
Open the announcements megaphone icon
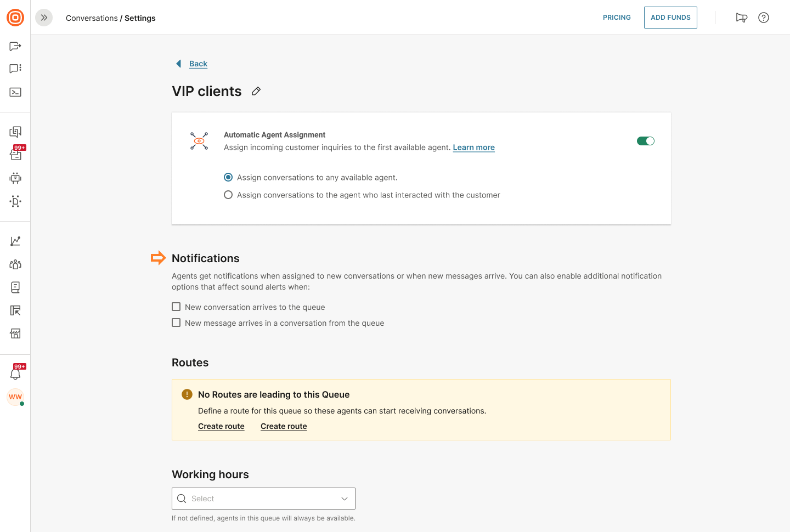coord(741,18)
